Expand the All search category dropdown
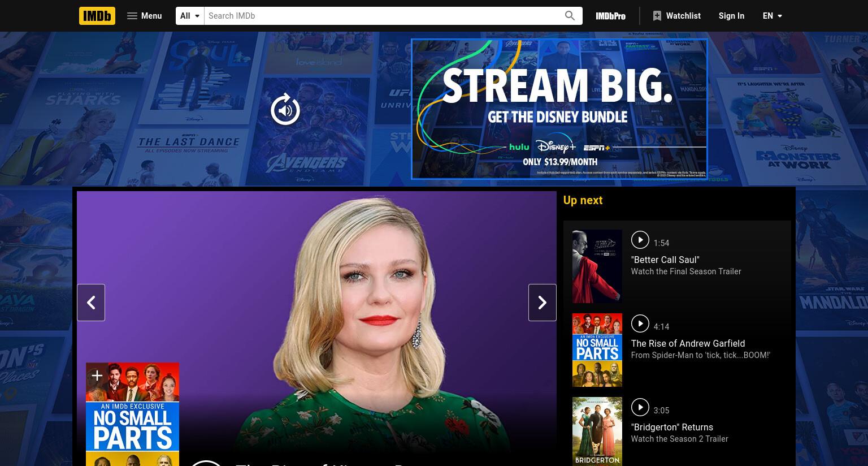 190,16
